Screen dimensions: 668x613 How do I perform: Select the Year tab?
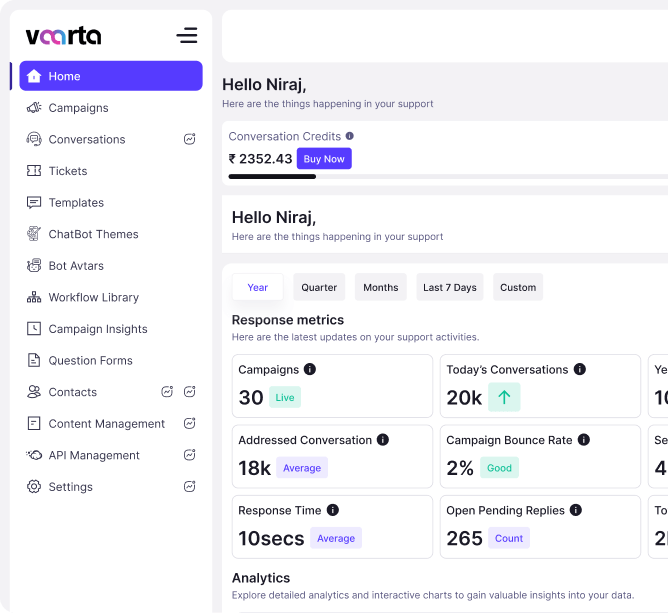tap(257, 287)
